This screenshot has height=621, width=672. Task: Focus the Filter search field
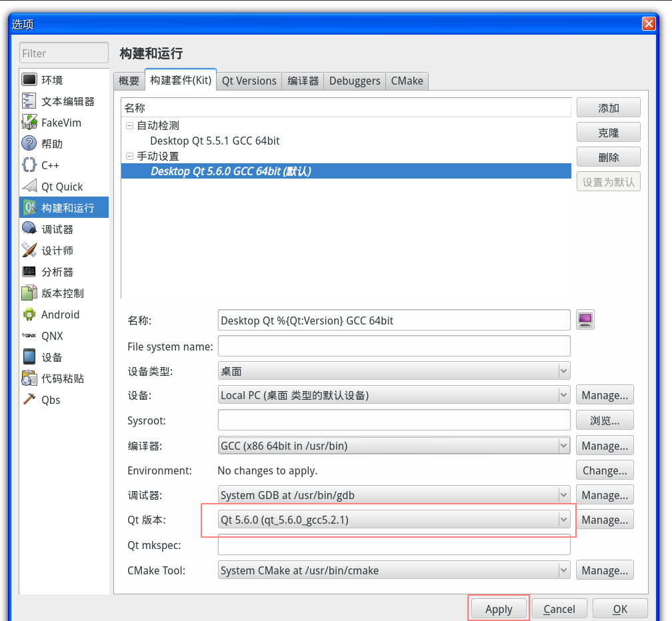pyautogui.click(x=64, y=53)
